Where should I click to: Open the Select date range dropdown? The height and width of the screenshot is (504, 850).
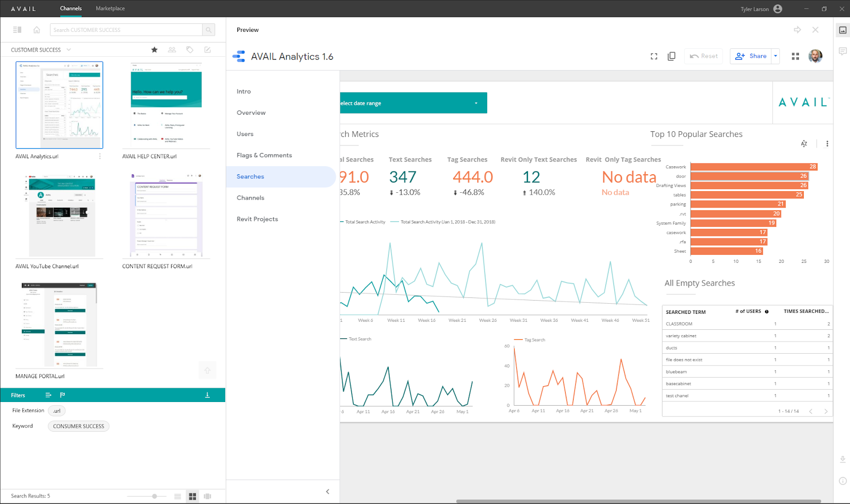[x=413, y=103]
